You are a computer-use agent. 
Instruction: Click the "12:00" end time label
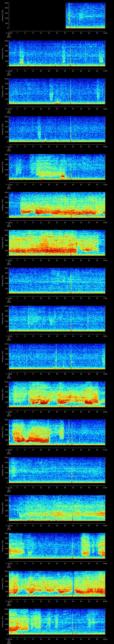[x=105, y=109]
